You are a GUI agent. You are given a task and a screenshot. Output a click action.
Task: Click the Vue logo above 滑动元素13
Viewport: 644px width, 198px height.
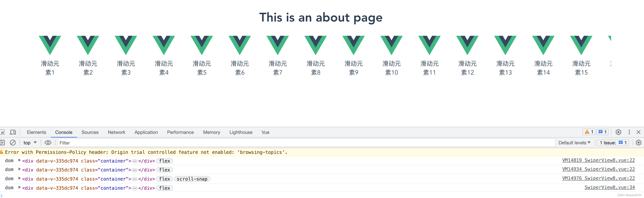coord(505,45)
